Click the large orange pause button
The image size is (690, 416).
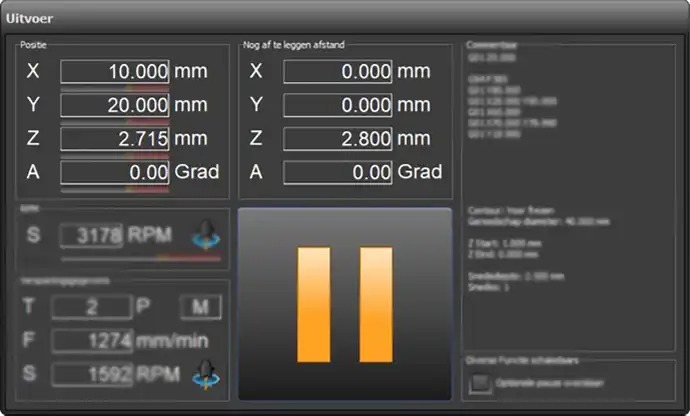pyautogui.click(x=345, y=304)
